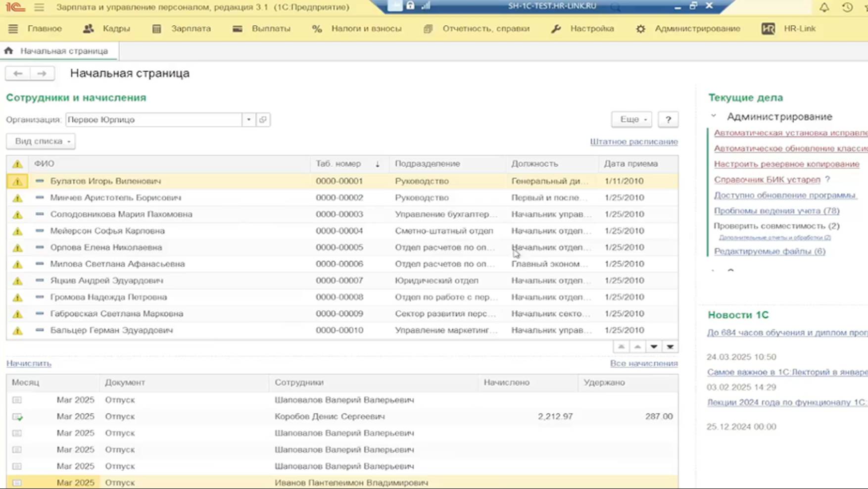
Task: Open the Зарплата menu
Action: [191, 29]
